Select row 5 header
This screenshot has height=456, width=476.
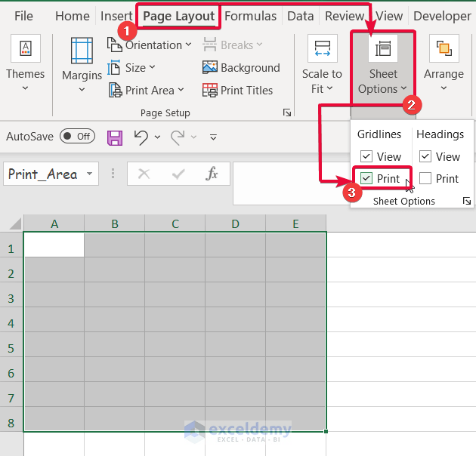point(11,344)
